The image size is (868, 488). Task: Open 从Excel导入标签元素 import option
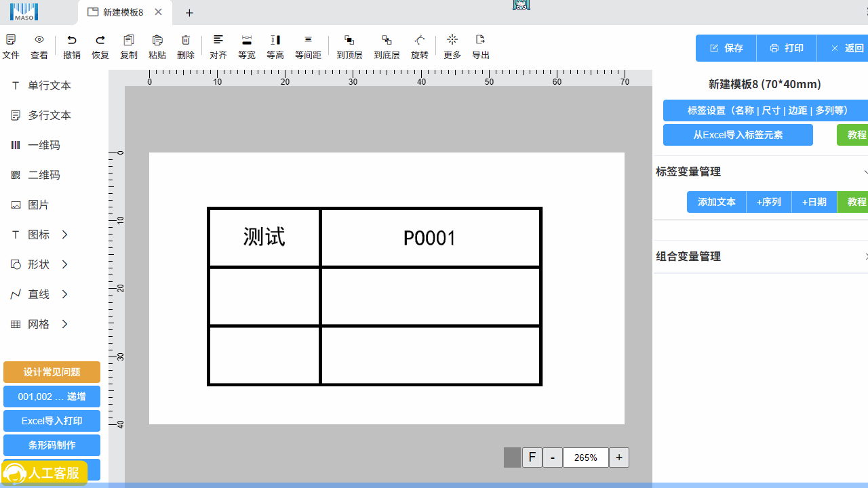click(738, 135)
